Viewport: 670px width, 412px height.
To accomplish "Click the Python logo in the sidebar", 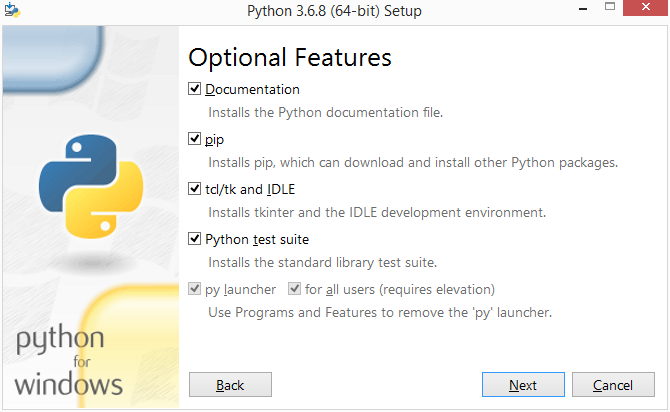I will (x=91, y=186).
